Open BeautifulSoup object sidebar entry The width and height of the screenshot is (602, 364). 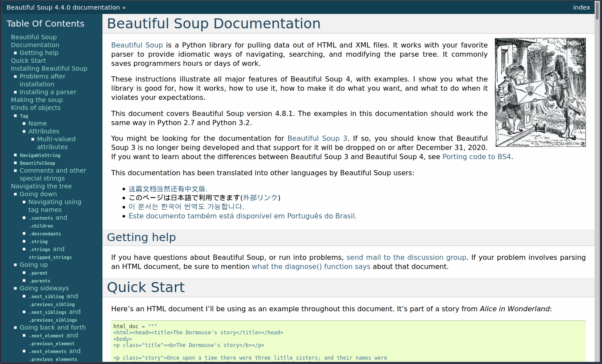tap(37, 163)
